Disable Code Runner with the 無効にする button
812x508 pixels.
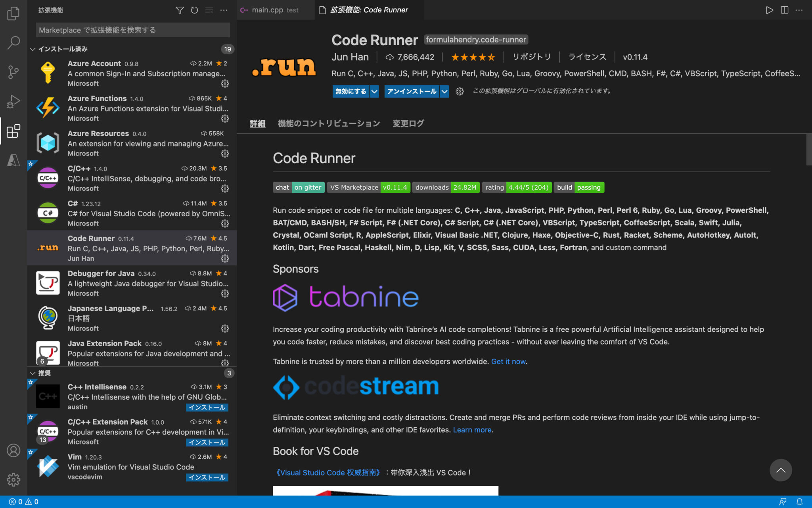tap(350, 91)
